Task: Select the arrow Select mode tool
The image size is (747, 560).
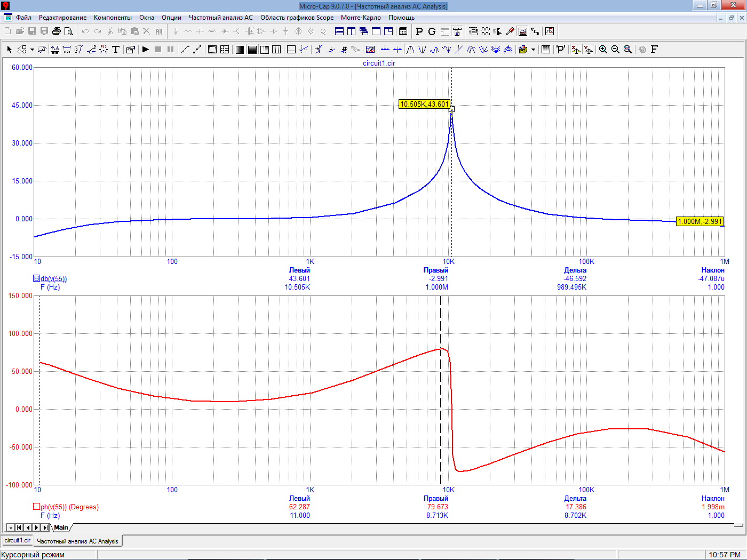Action: click(x=9, y=49)
